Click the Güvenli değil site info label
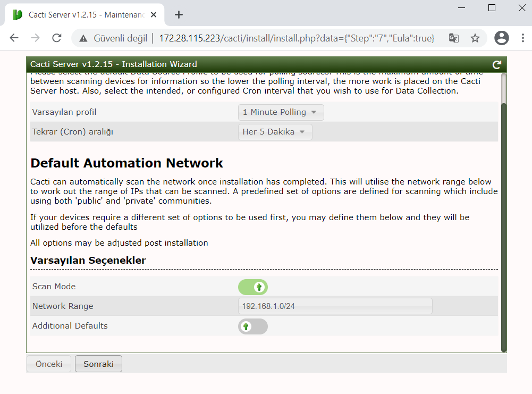The width and height of the screenshot is (532, 394). pos(121,38)
